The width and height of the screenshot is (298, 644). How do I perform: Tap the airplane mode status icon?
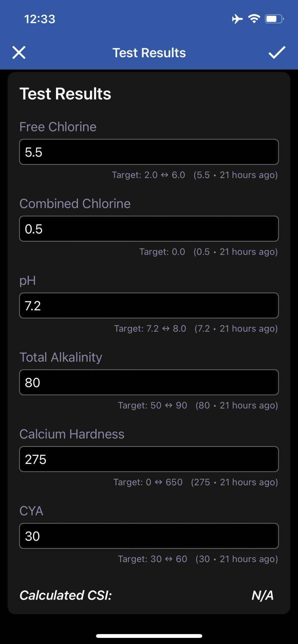(x=237, y=19)
